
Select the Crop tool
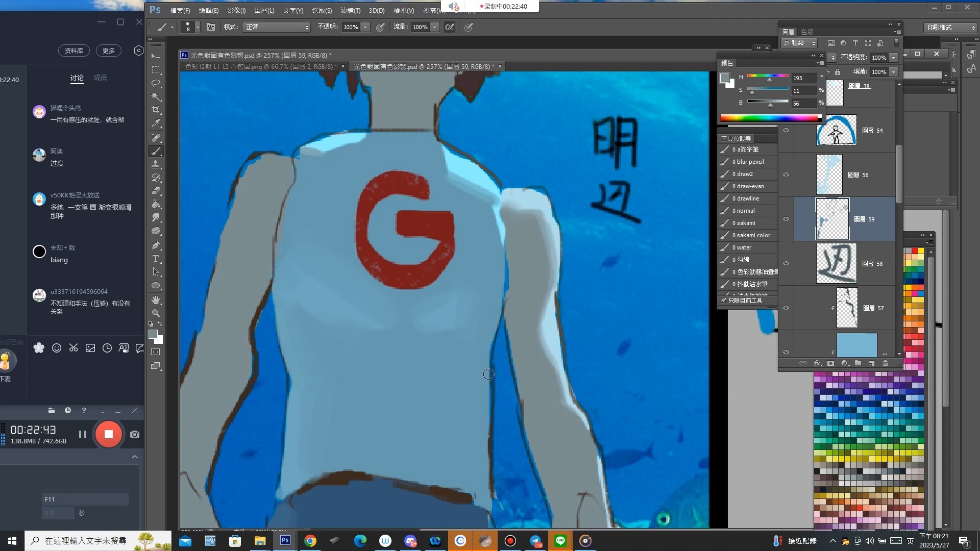(x=156, y=110)
